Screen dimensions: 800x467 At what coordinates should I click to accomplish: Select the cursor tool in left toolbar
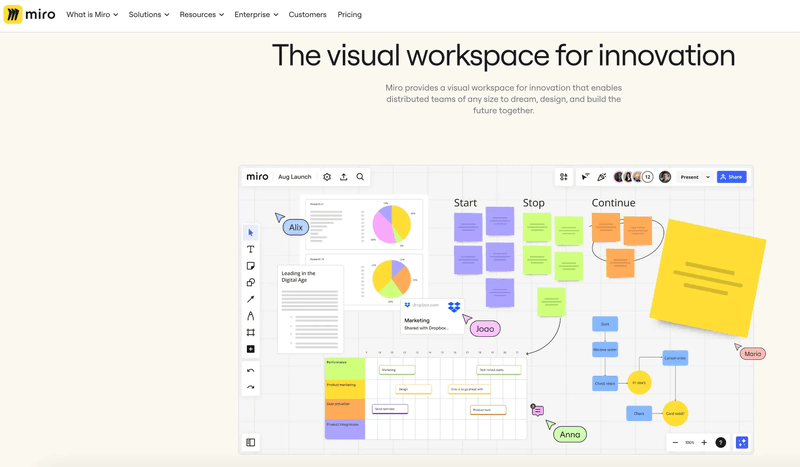click(x=251, y=233)
